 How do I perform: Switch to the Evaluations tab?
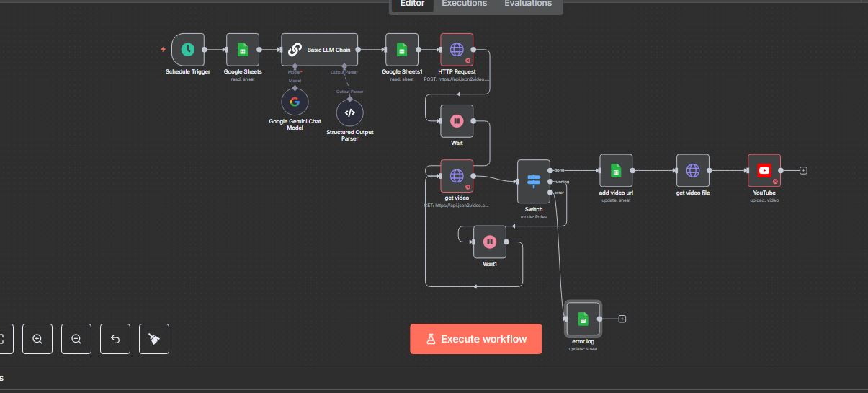coord(528,4)
